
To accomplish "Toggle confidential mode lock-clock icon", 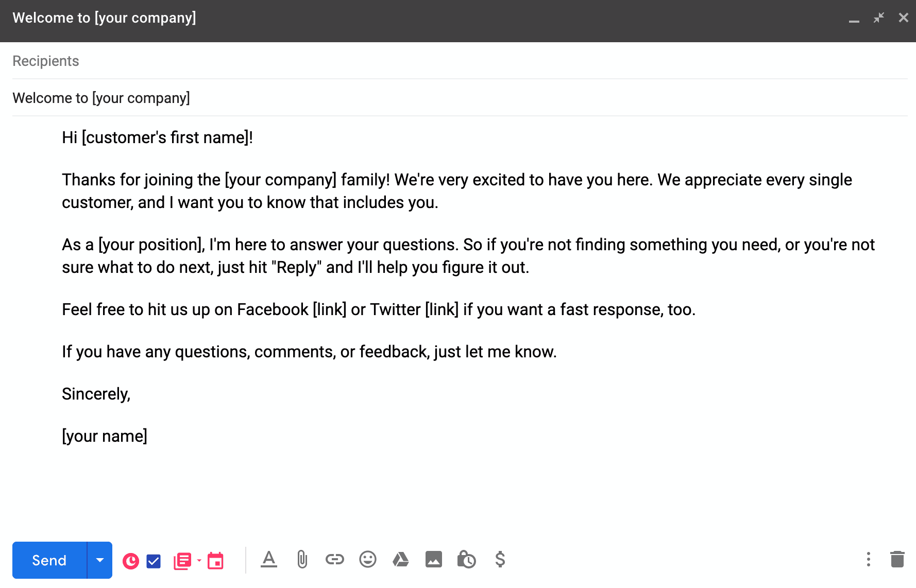I will (467, 559).
